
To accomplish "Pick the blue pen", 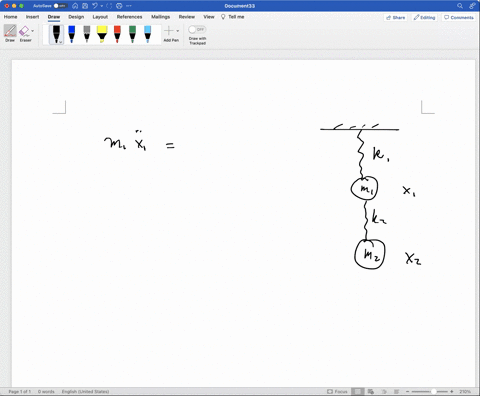I will 71,34.
